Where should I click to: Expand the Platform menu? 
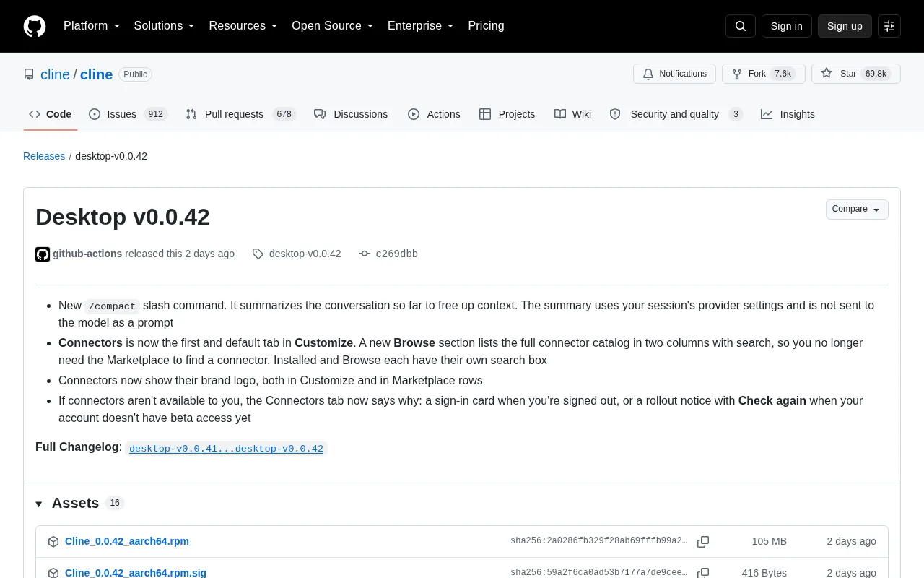[92, 26]
